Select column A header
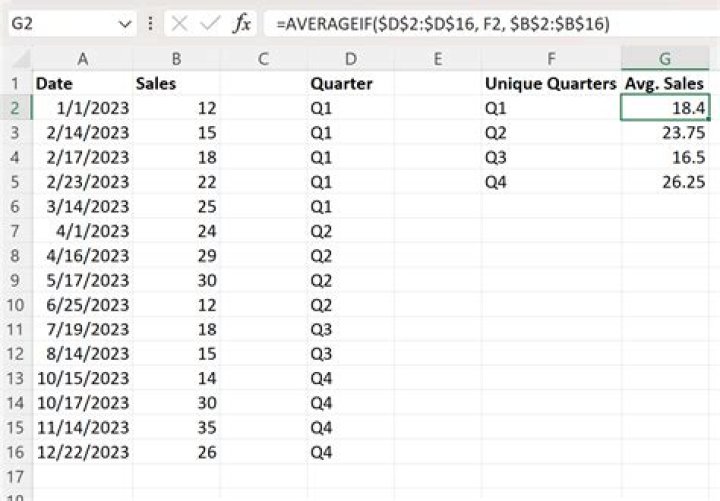 click(82, 59)
